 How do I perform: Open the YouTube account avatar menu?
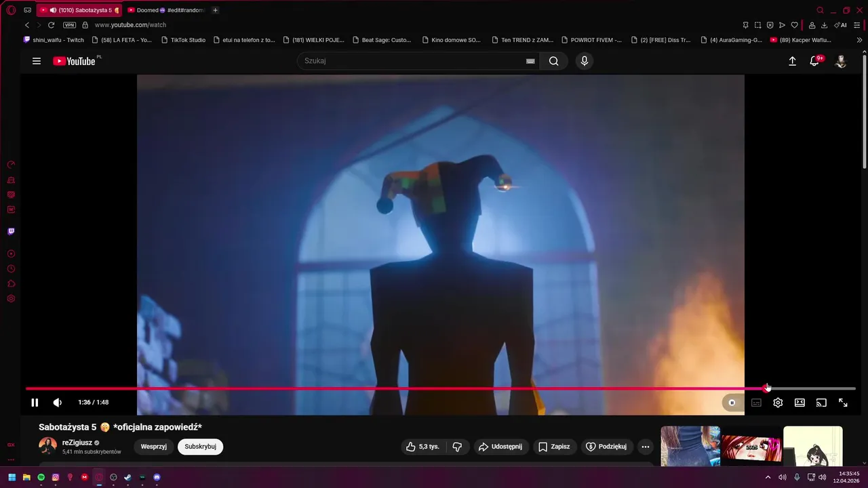(841, 61)
